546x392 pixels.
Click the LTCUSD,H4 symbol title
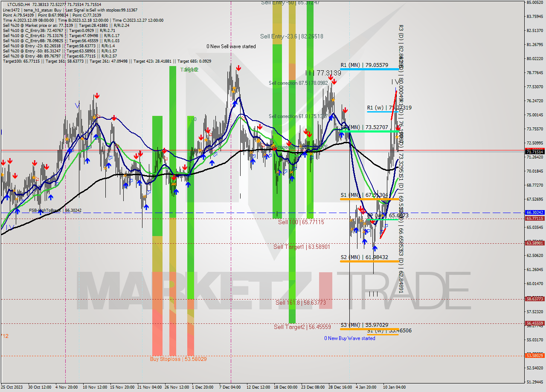[19, 4]
